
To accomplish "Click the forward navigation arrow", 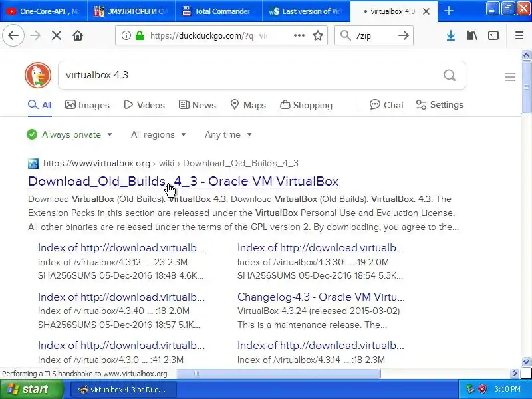I will [x=35, y=35].
